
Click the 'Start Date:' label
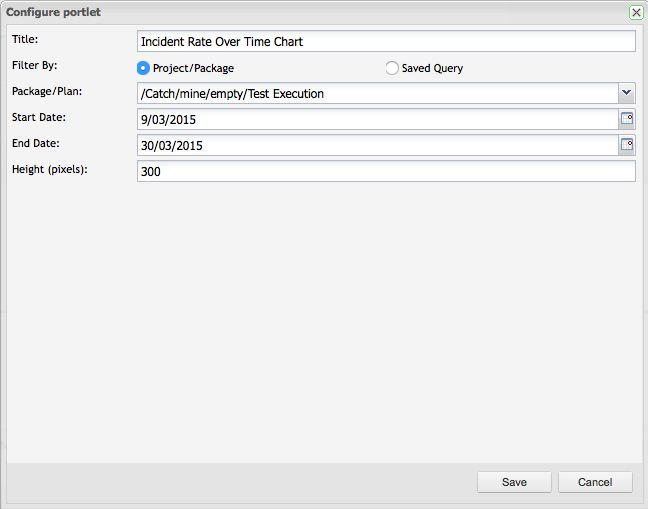(x=39, y=117)
